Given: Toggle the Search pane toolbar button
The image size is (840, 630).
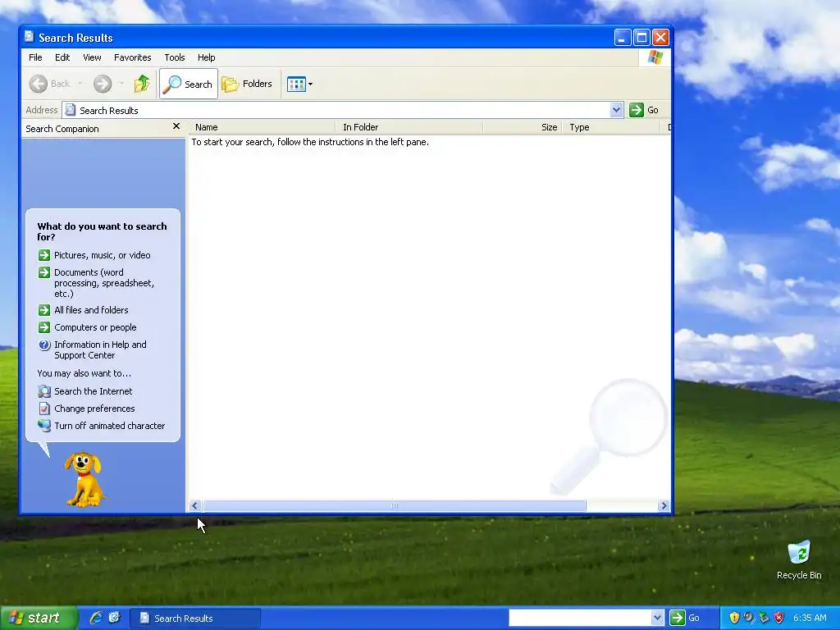Looking at the screenshot, I should click(189, 84).
